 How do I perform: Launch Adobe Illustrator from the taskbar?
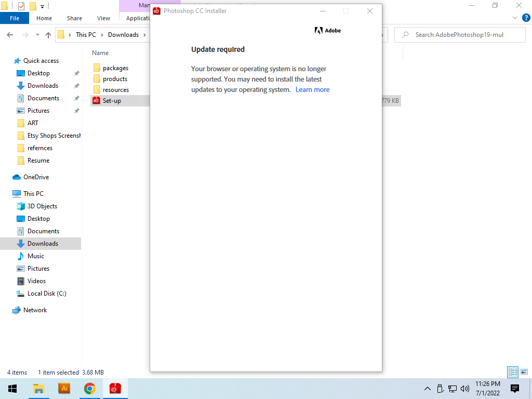click(64, 388)
